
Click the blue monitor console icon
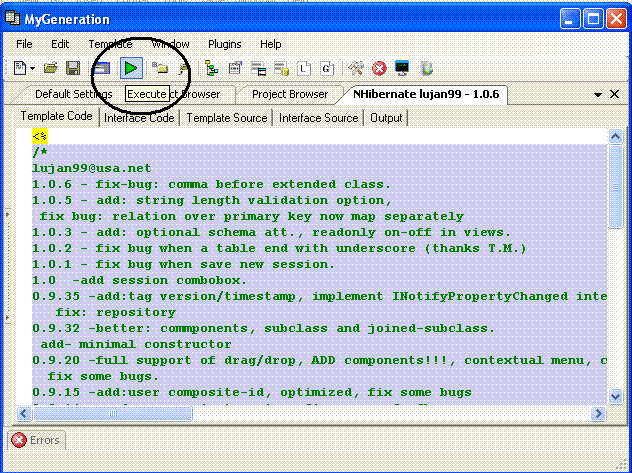402,68
